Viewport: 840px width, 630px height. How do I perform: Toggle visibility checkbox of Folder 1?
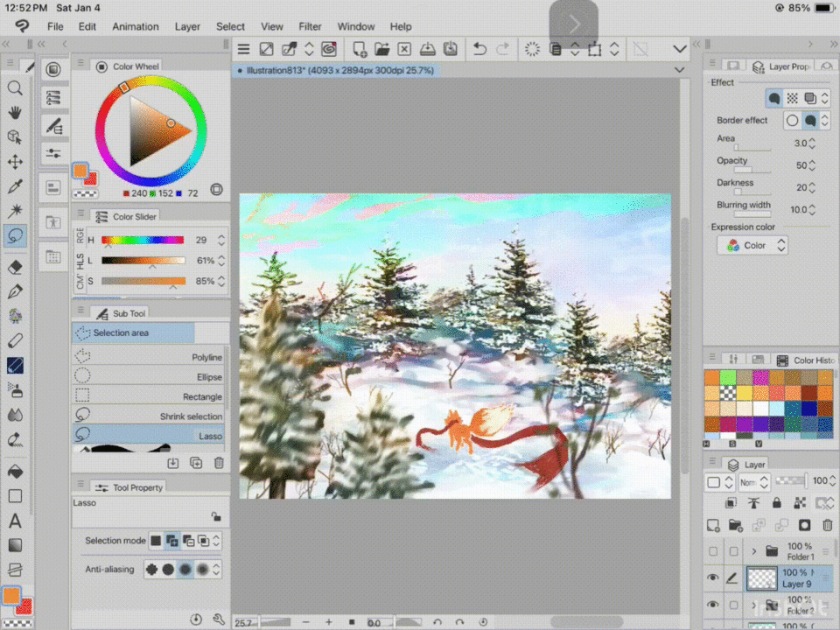(713, 550)
